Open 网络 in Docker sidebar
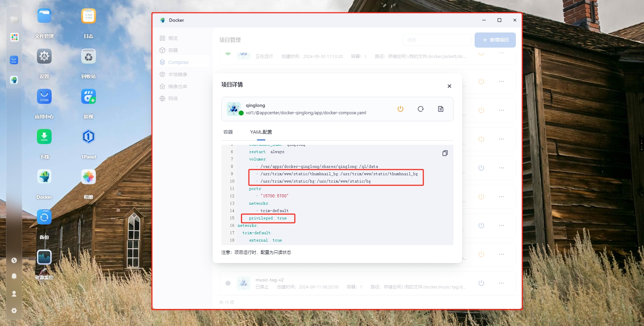 pos(173,99)
